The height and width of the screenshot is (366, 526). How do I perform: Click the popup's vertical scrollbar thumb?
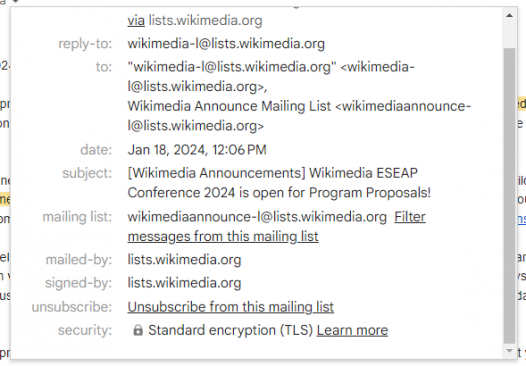tap(509, 196)
